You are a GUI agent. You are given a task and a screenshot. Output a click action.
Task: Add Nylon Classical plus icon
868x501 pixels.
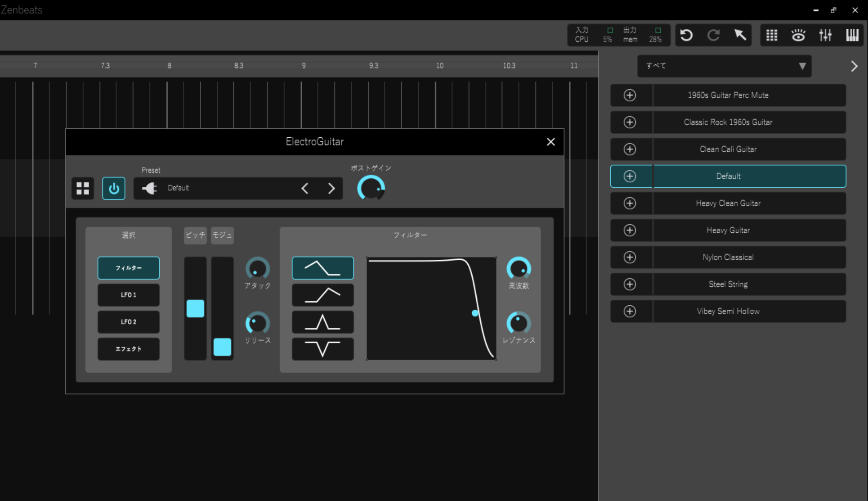(630, 257)
